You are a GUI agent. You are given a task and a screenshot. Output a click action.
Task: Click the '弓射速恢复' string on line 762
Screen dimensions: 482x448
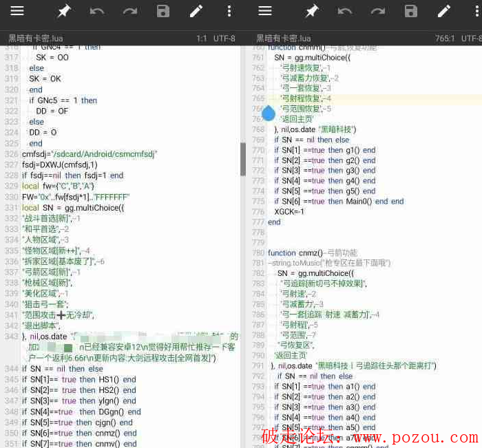(302, 68)
